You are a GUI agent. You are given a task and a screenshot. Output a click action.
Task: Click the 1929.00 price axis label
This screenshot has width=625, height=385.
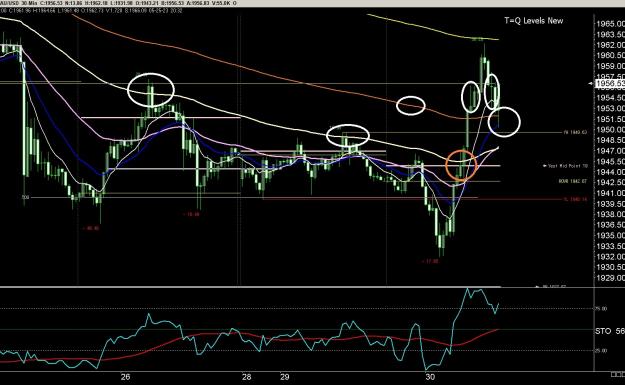click(610, 277)
